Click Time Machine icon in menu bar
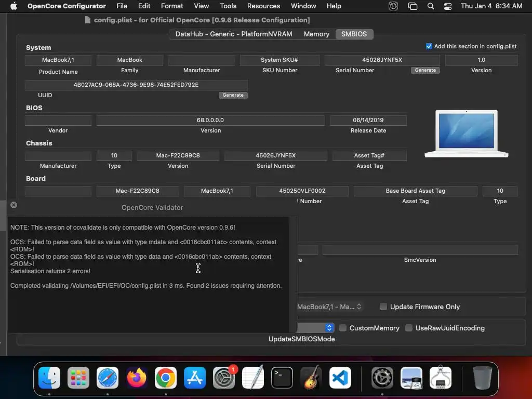 tap(393, 6)
